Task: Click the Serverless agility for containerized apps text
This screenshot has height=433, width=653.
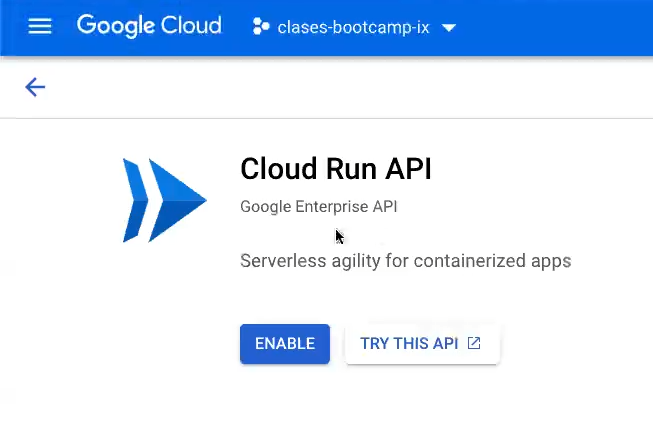Action: 406,261
